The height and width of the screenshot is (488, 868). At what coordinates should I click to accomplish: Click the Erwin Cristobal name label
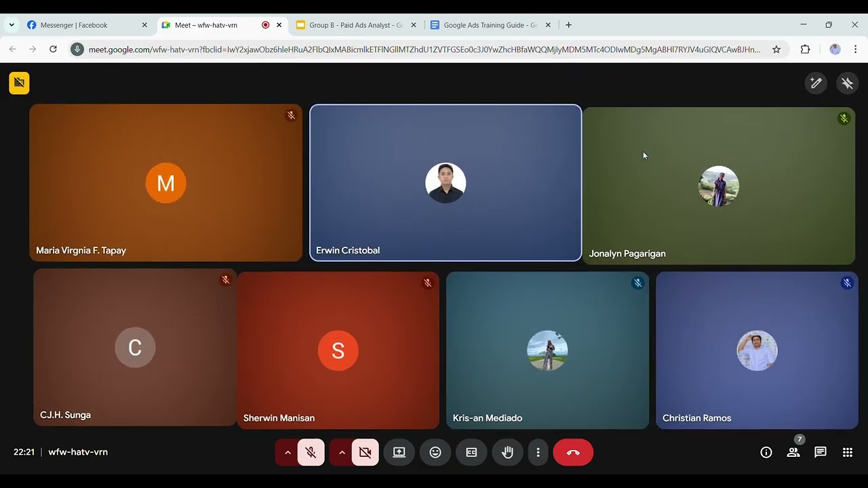click(348, 250)
